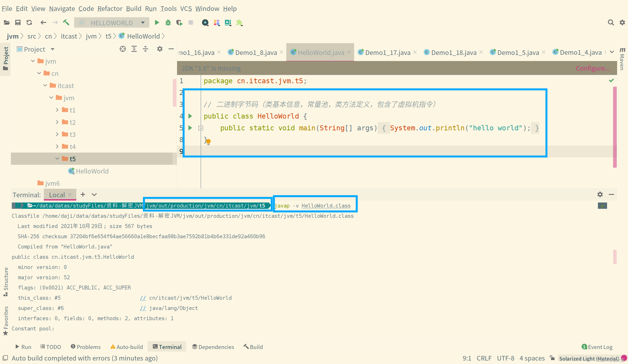Toggle the Favorites tool window side tab
This screenshot has height=364, width=628.
coord(5,321)
